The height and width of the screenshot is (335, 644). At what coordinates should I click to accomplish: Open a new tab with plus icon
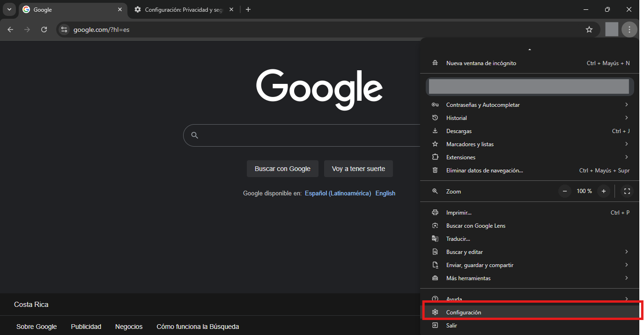pos(248,9)
